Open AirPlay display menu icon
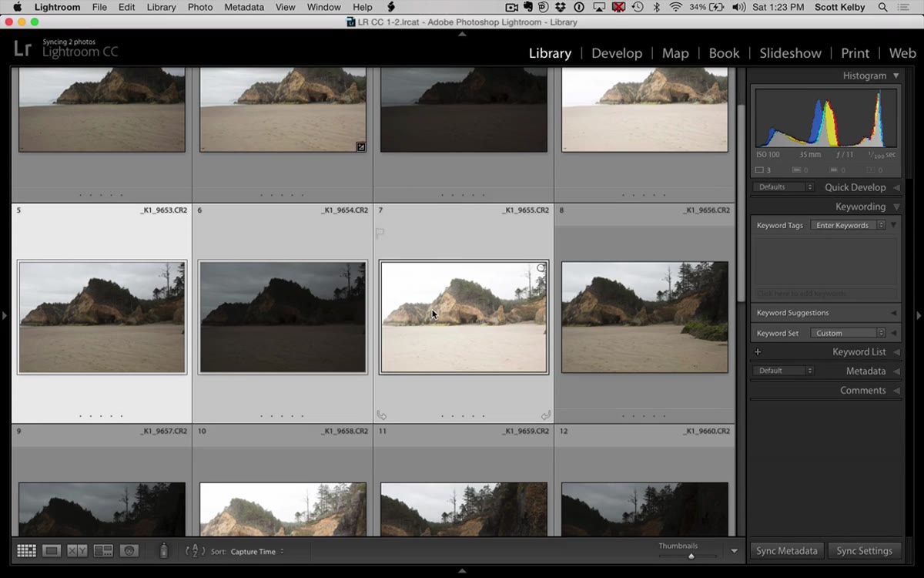Image resolution: width=924 pixels, height=578 pixels. tap(598, 7)
